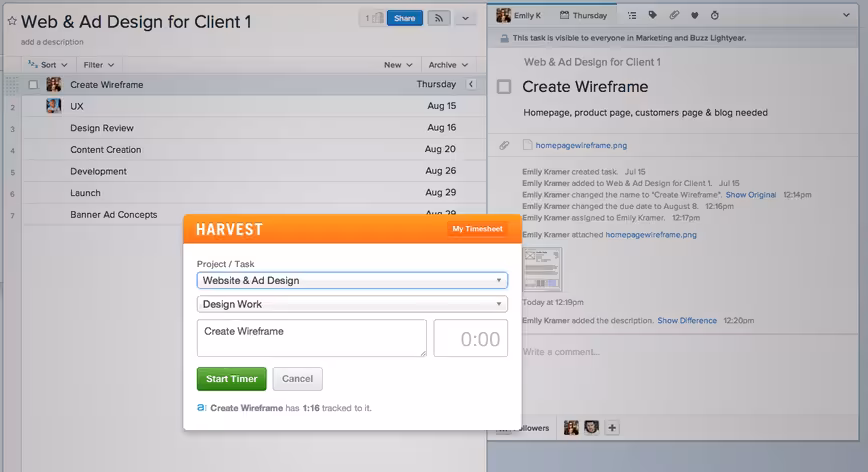Viewport: 868px width, 472px height.
Task: Click the Aug 16 due date
Action: pyautogui.click(x=441, y=127)
